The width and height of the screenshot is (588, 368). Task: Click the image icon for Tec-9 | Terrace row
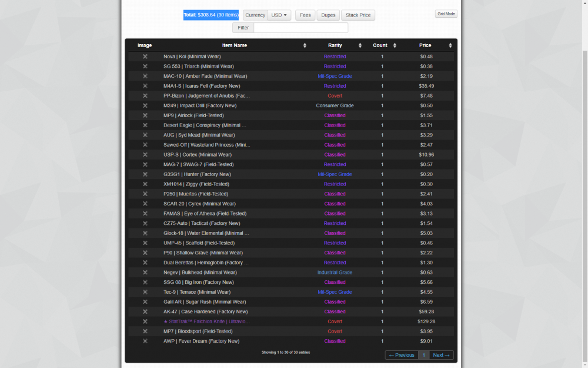pos(145,292)
